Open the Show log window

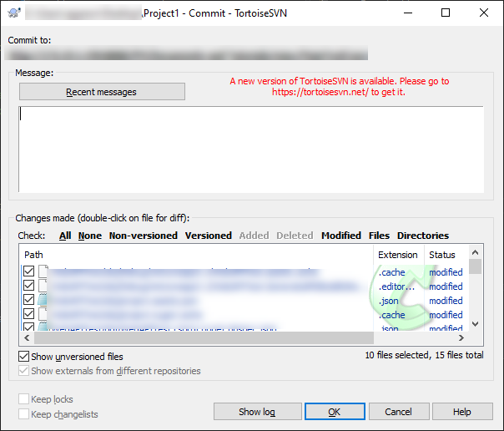(x=258, y=412)
